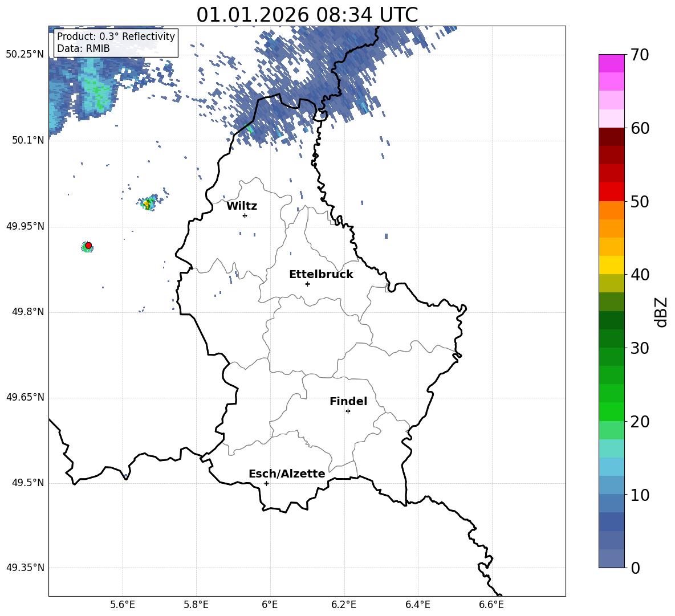The image size is (675, 616).
Task: Click the 50.25°N latitude label
Action: (x=25, y=55)
